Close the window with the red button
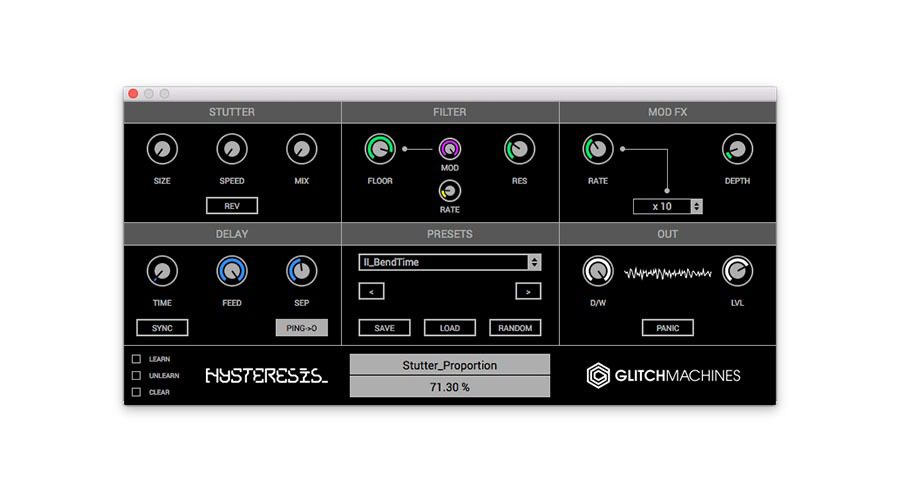 pyautogui.click(x=133, y=94)
